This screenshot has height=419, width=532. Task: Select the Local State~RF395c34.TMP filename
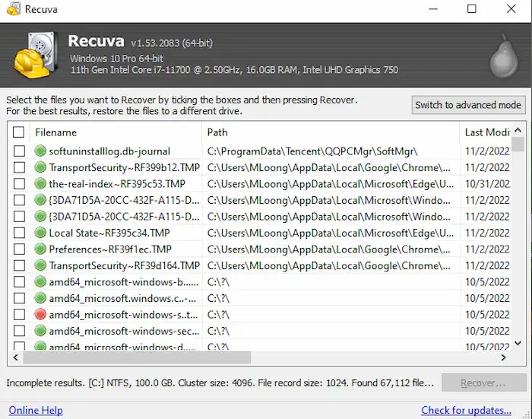109,233
